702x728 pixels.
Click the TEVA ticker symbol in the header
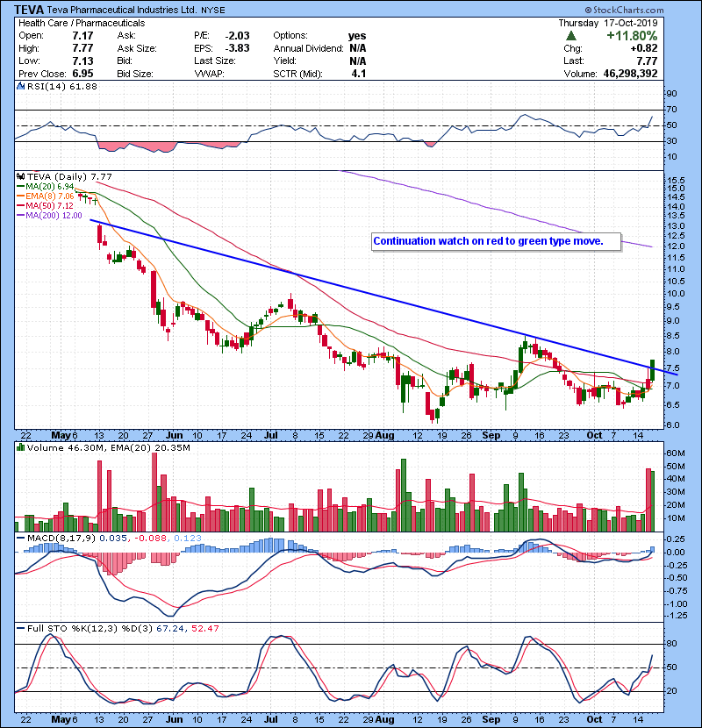pos(29,10)
